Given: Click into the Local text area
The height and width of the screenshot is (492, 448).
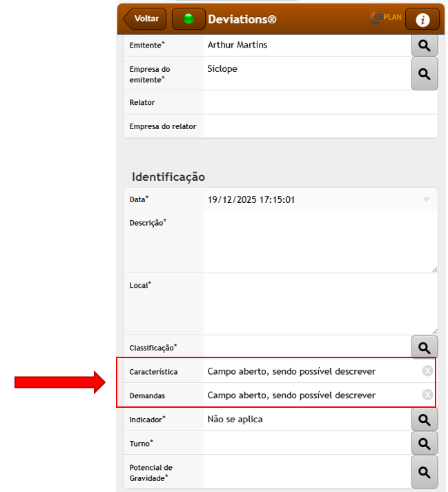Looking at the screenshot, I should click(x=320, y=304).
